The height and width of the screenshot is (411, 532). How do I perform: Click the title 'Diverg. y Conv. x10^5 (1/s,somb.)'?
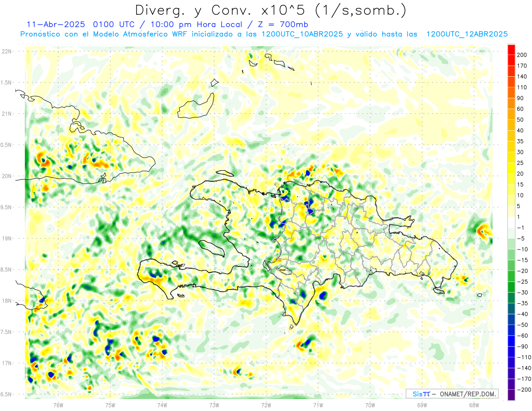(270, 10)
